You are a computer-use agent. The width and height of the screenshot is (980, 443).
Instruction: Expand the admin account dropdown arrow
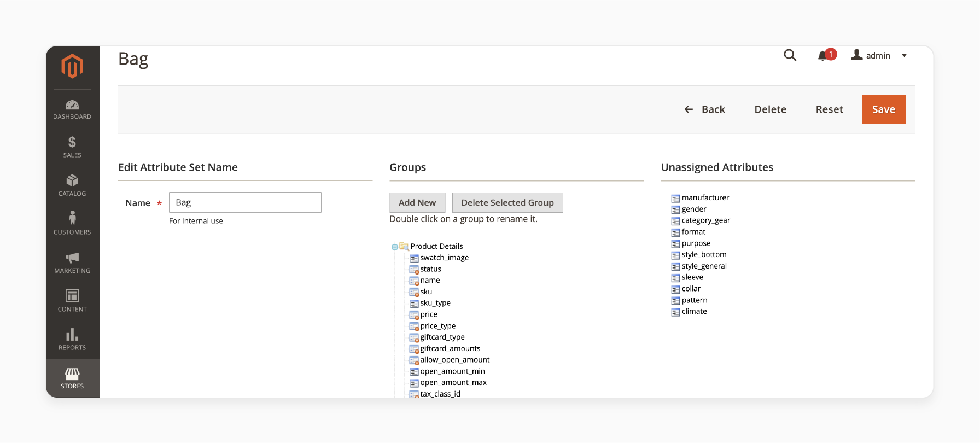click(x=904, y=56)
